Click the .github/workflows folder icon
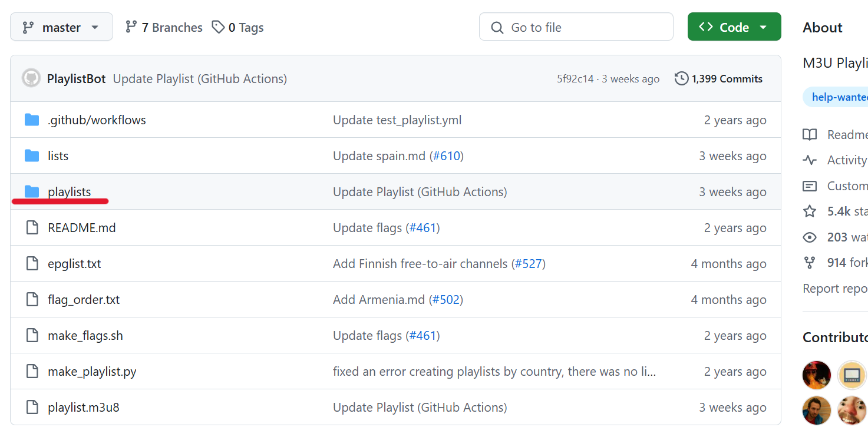This screenshot has width=868, height=427. coord(32,120)
